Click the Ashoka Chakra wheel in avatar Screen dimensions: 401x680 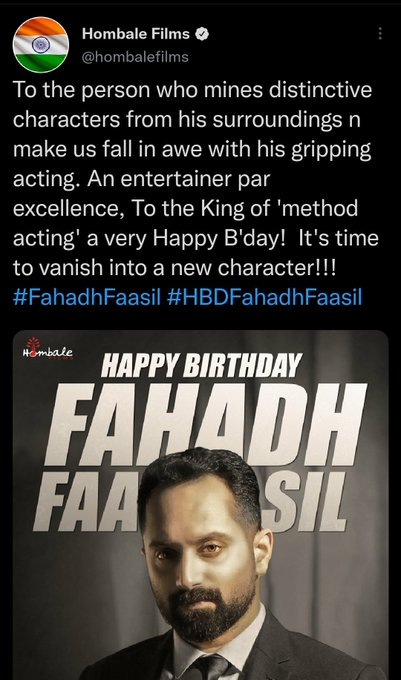click(x=41, y=44)
